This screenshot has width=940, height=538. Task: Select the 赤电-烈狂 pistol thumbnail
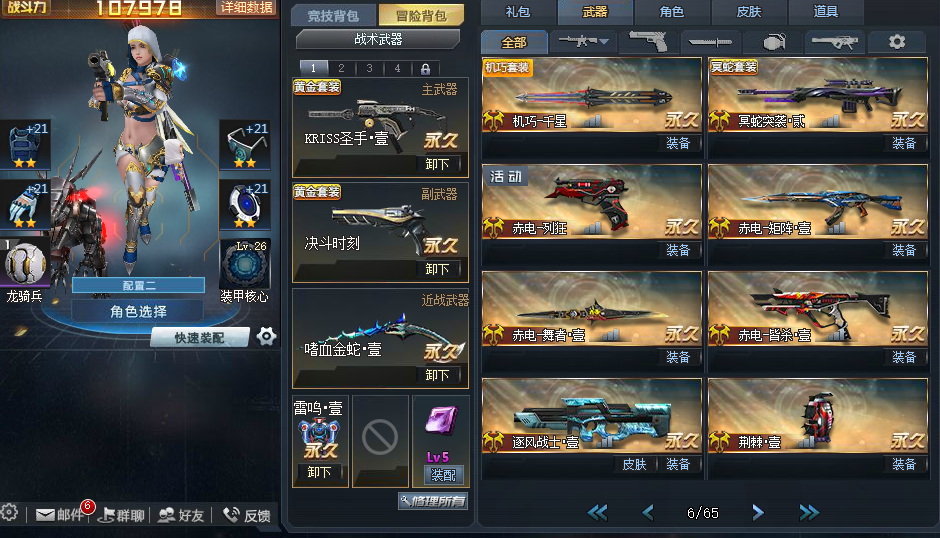(x=591, y=202)
